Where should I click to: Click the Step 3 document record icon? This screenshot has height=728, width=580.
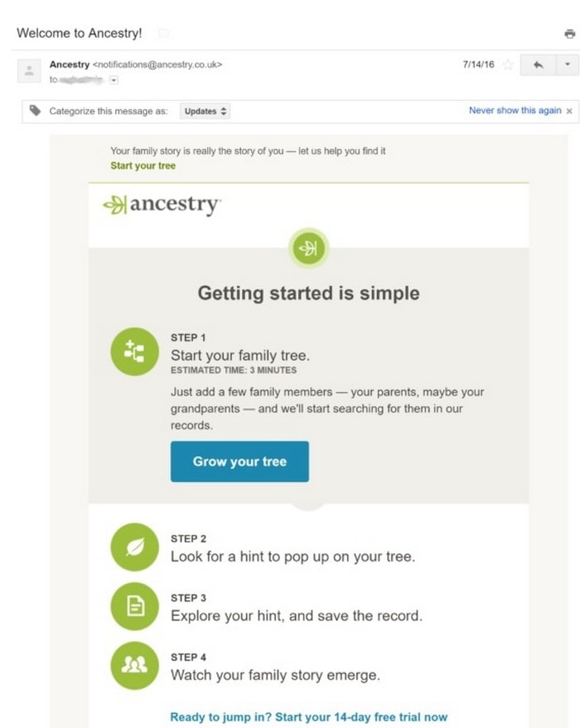[135, 606]
